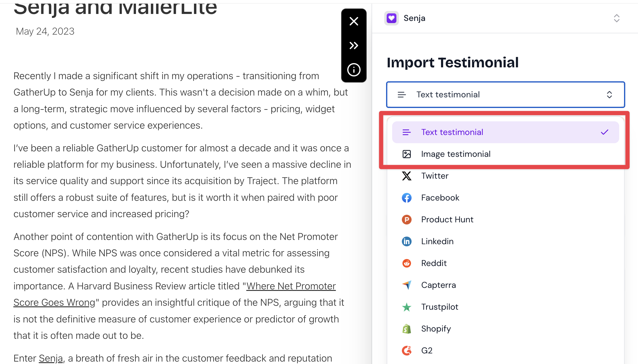Screen dimensions: 638x364
Task: Select Linkedin as import source
Action: click(437, 241)
